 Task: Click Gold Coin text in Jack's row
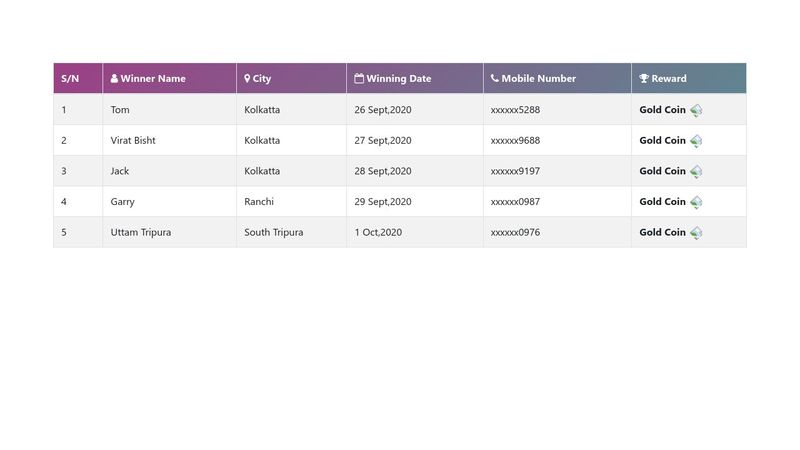click(x=662, y=171)
